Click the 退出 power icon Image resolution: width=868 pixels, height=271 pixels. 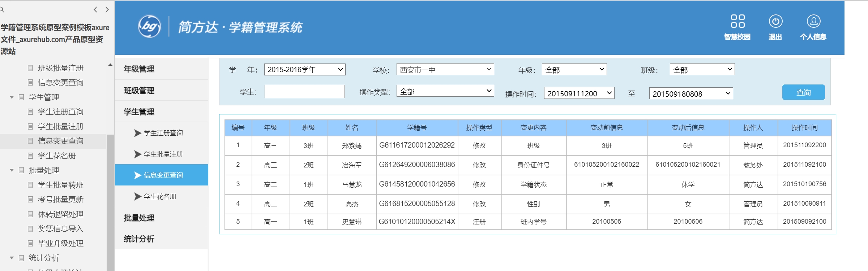[775, 21]
